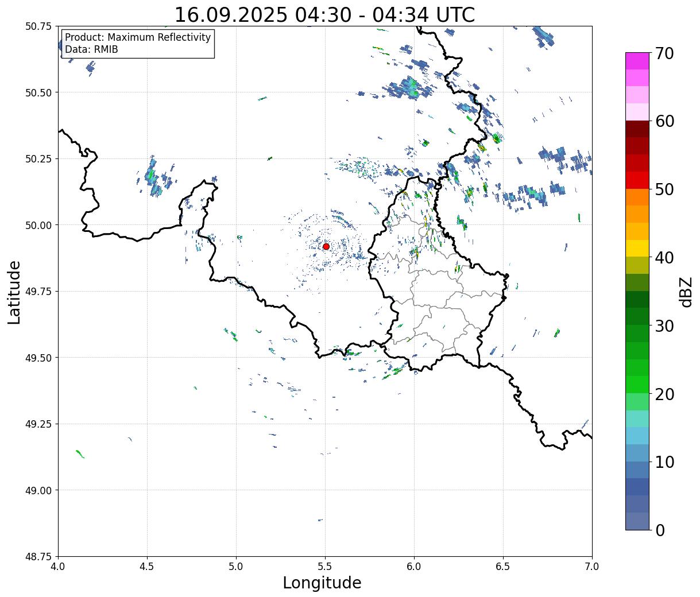Click the 'Longitude' axis label
The image size is (700, 597).
[x=322, y=583]
